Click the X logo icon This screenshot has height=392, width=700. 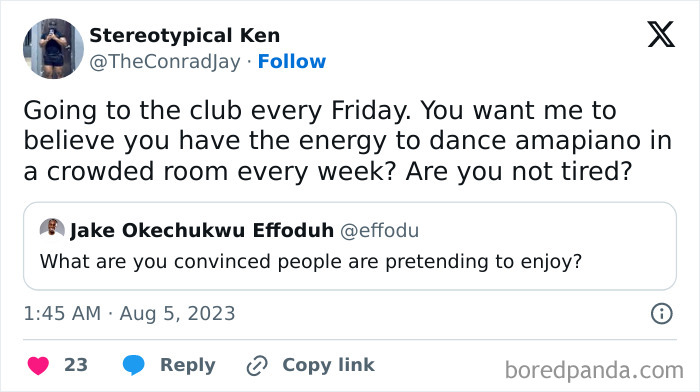(x=661, y=34)
